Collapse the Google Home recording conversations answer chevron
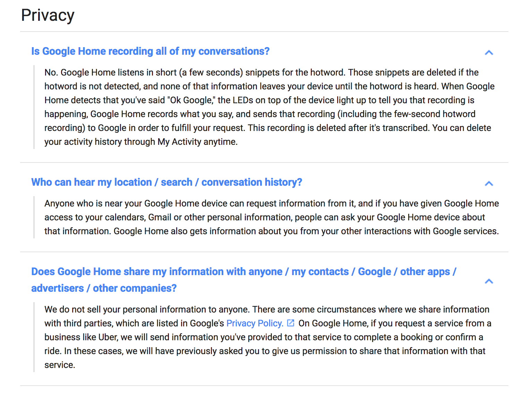Screen dimensions: 532x395 tap(489, 53)
